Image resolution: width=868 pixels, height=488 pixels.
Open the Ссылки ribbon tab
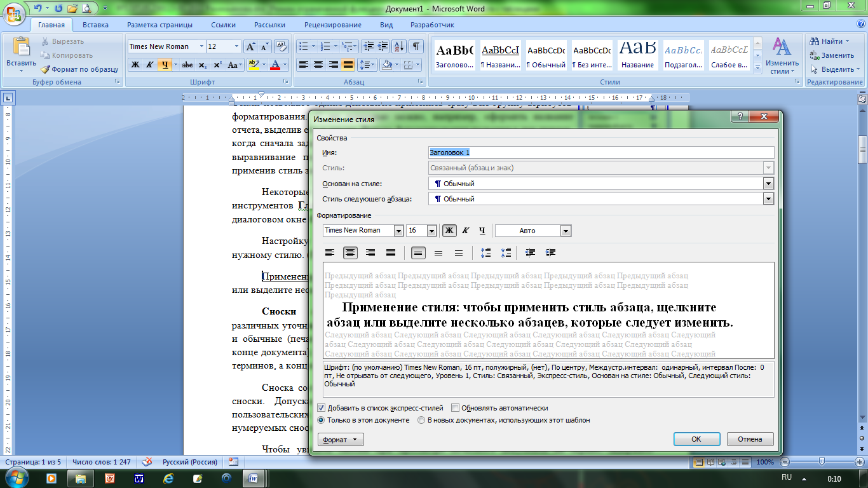[224, 25]
